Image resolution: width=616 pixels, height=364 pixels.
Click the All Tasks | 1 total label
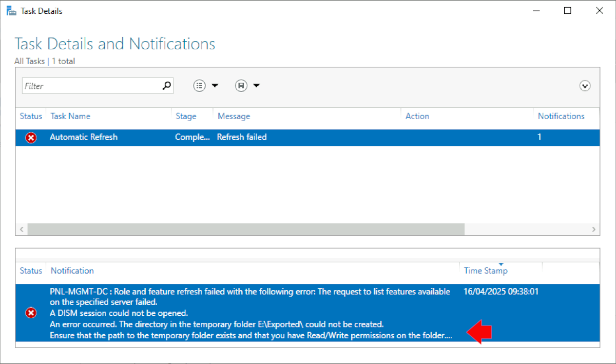[45, 61]
